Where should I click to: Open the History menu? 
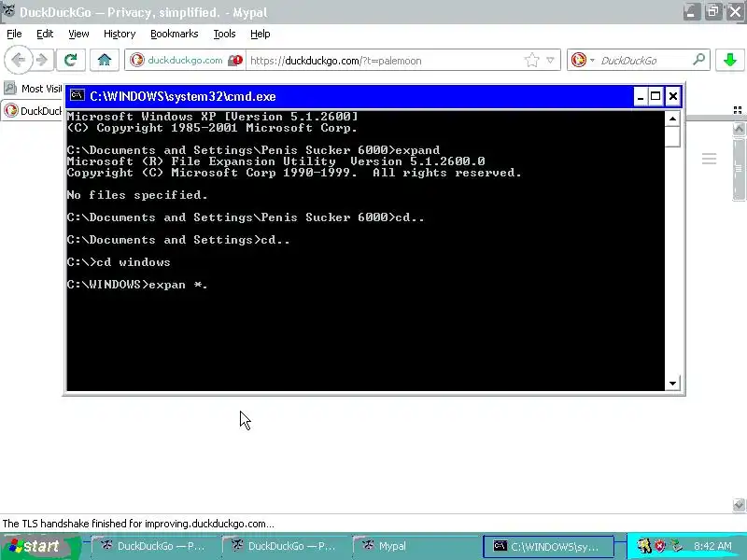point(120,34)
